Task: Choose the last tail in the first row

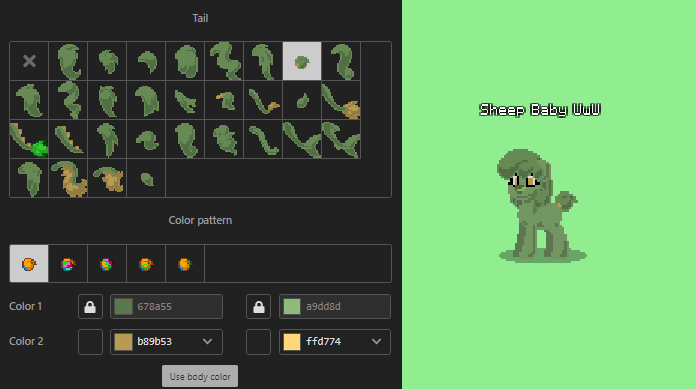Action: [x=341, y=61]
